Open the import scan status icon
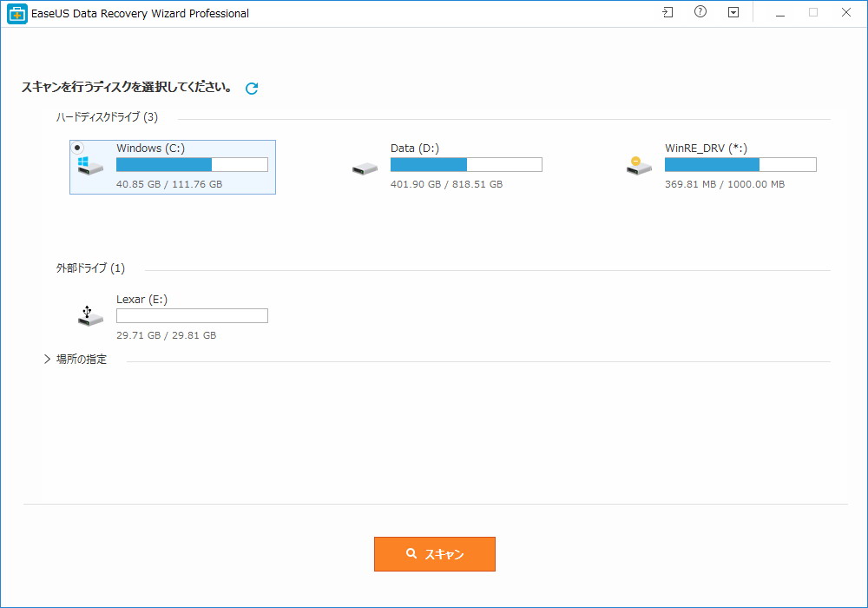The width and height of the screenshot is (868, 608). coord(668,12)
